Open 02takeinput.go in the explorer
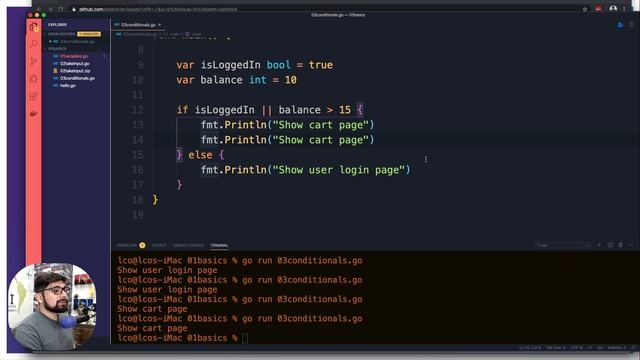 [74, 64]
